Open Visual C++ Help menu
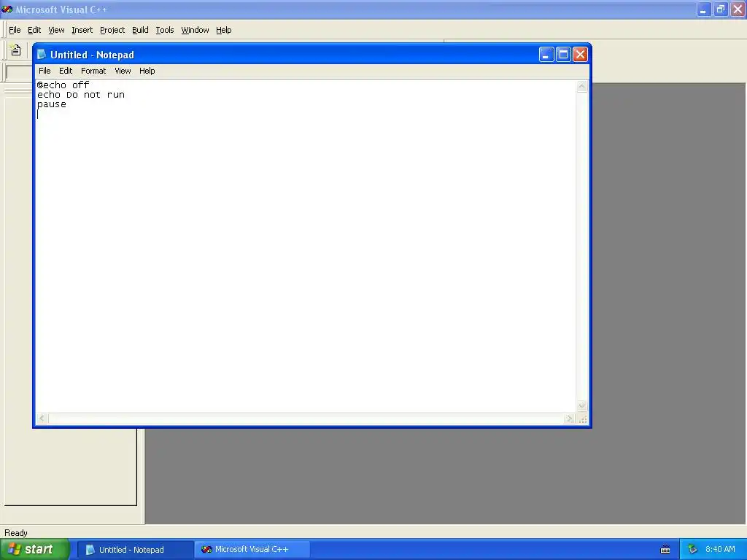Screen dimensions: 747x560 tap(223, 30)
